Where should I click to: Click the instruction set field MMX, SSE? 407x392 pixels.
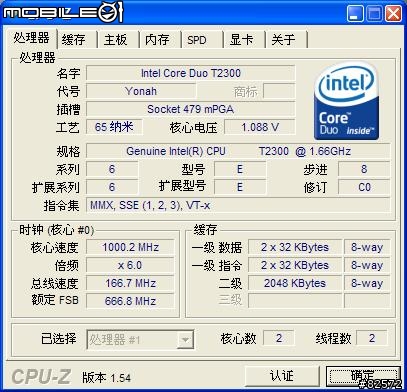point(238,205)
